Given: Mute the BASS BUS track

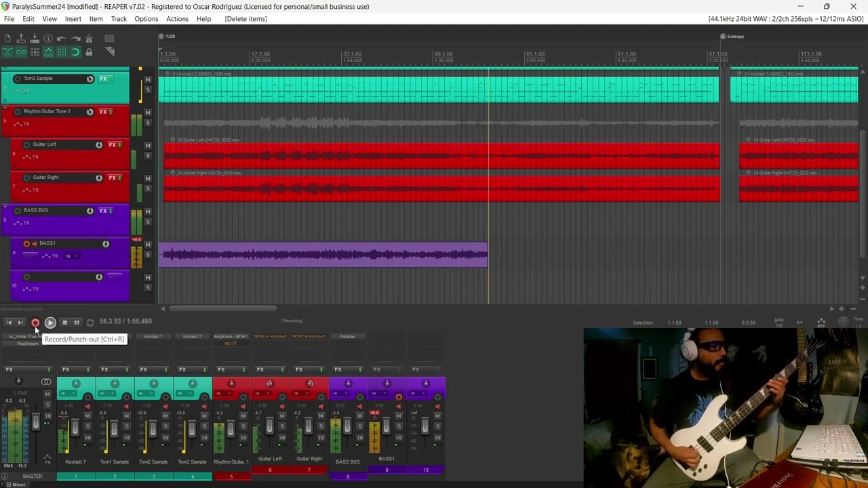Looking at the screenshot, I should coord(147,211).
